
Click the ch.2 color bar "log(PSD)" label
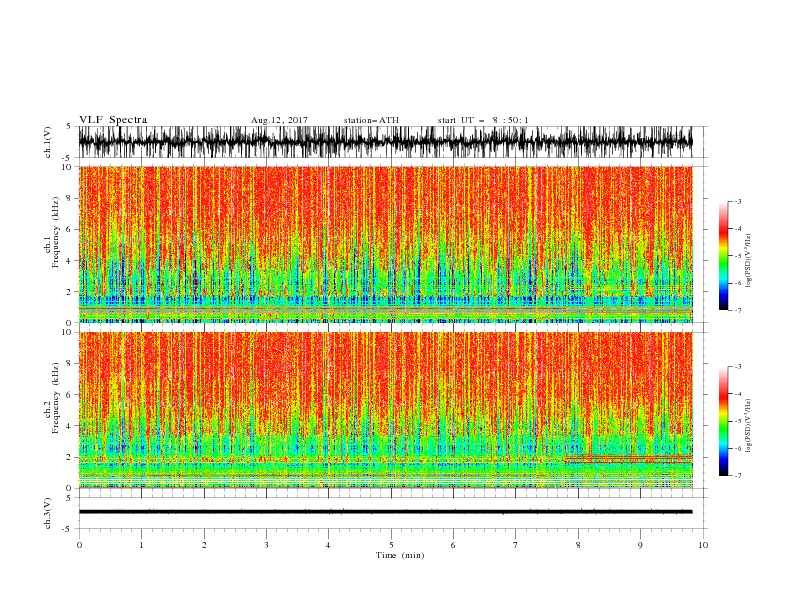(x=749, y=426)
